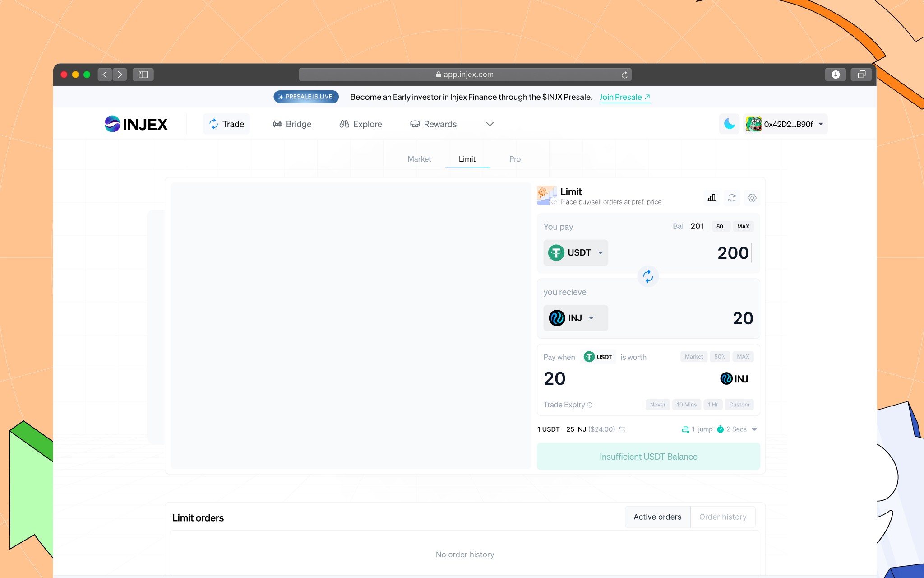Image resolution: width=924 pixels, height=578 pixels.
Task: Toggle dark mode with moon icon
Action: click(729, 124)
